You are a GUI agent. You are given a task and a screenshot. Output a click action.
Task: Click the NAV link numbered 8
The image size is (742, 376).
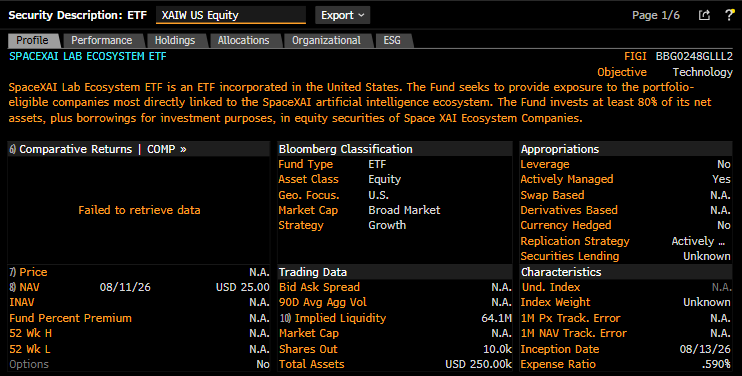click(24, 287)
